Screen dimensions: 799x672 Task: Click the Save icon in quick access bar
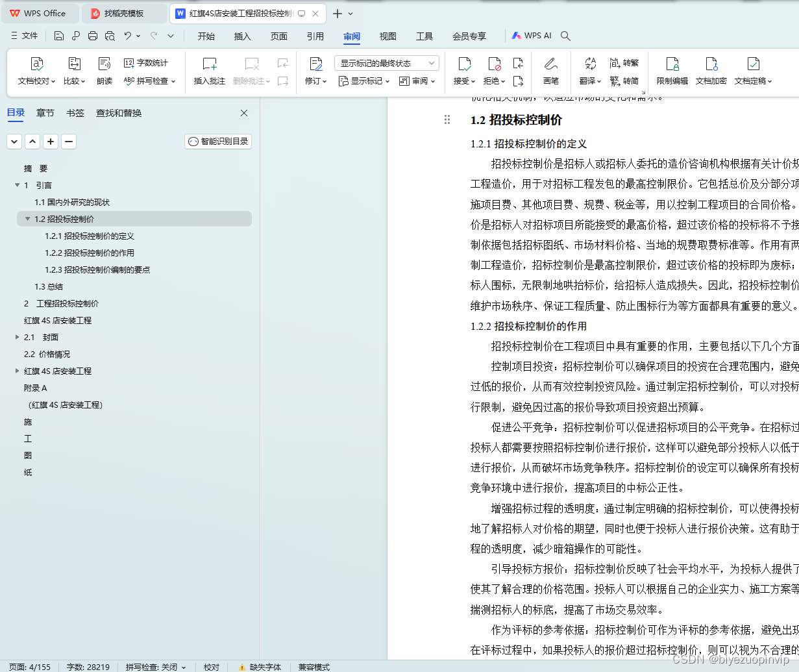tap(59, 36)
